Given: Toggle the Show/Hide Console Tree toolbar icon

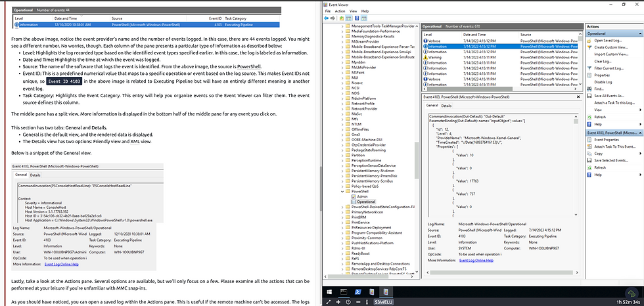Looking at the screenshot, I should click(348, 18).
